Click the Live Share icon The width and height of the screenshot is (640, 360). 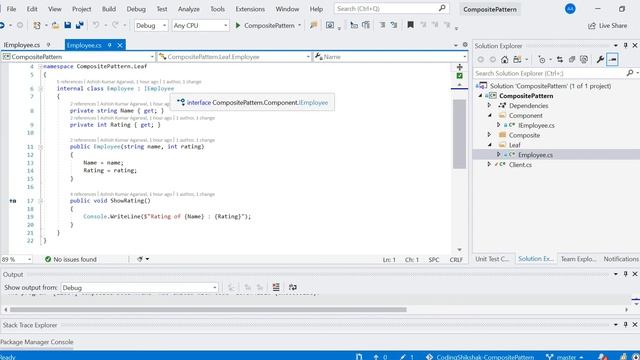[592, 26]
